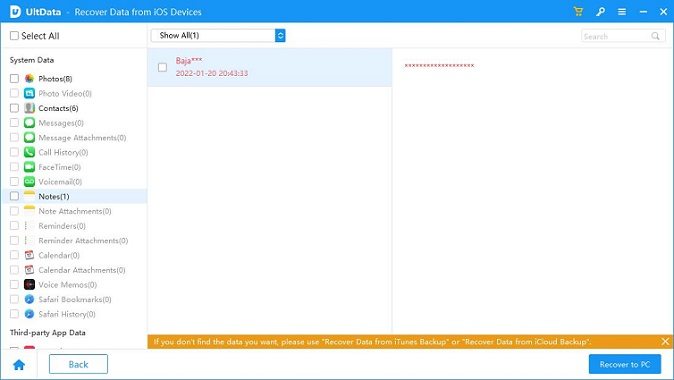Click the key register icon
Image resolution: width=674 pixels, height=380 pixels.
(x=600, y=12)
